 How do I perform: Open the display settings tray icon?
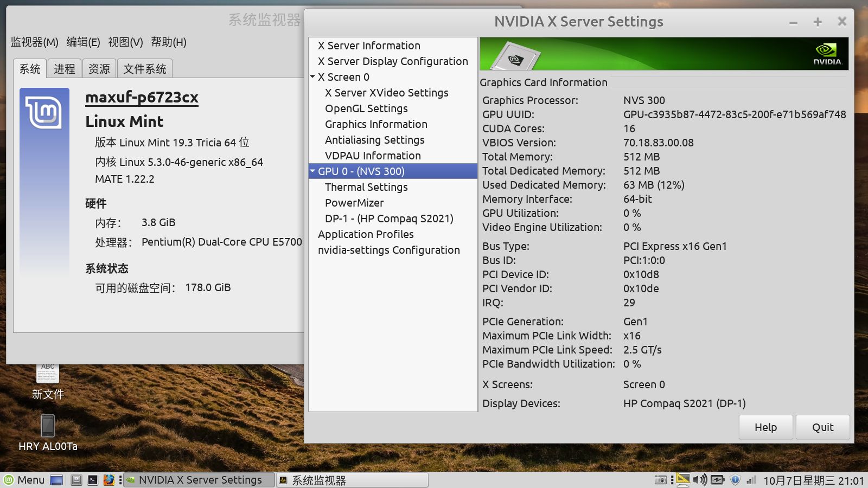pyautogui.click(x=682, y=480)
